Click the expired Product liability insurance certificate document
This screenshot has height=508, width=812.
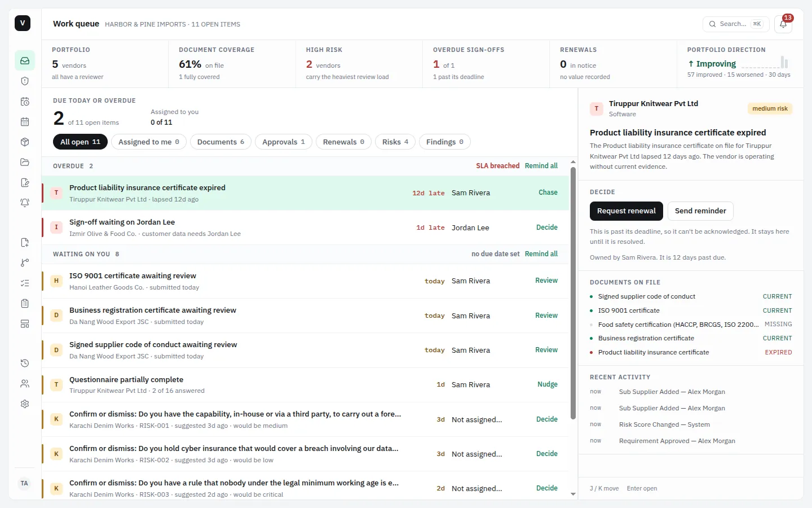click(691, 352)
